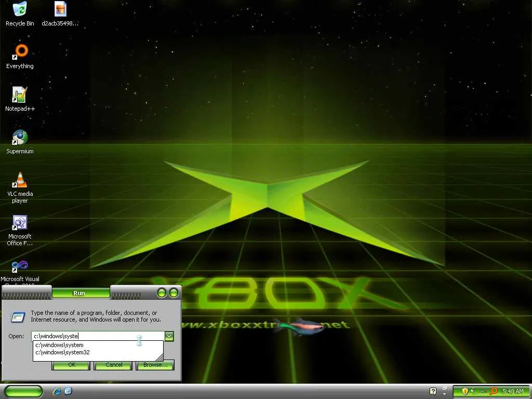Click the second blue quick launch icon
Image resolution: width=532 pixels, height=399 pixels.
pos(68,391)
